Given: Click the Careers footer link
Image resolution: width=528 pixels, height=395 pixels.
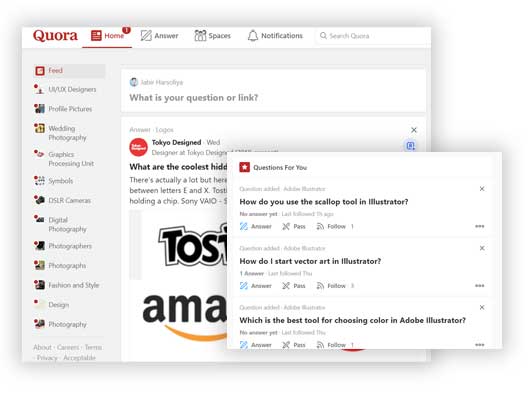Looking at the screenshot, I should pos(68,347).
